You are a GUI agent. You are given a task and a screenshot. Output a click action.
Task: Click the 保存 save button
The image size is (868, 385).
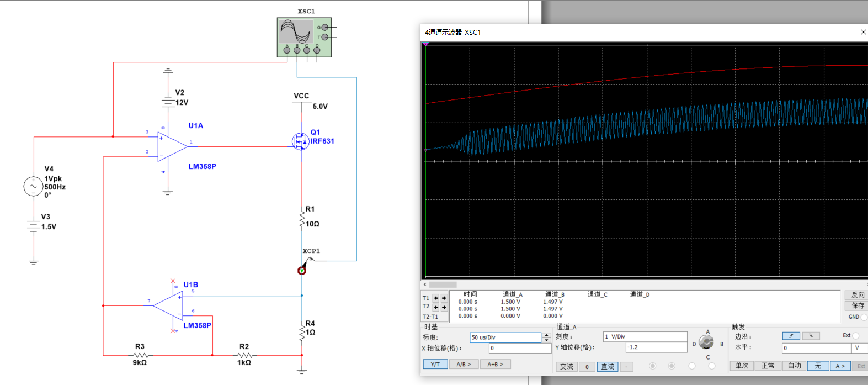pyautogui.click(x=857, y=305)
